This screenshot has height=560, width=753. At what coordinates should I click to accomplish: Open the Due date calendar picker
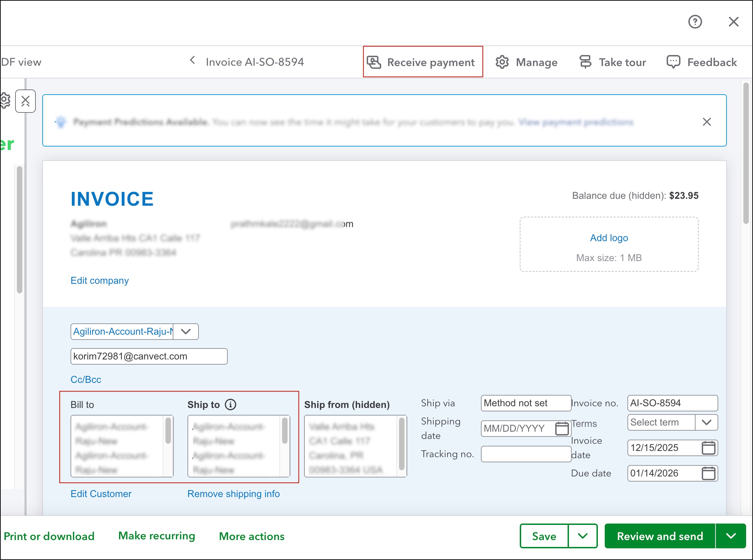[x=708, y=473]
